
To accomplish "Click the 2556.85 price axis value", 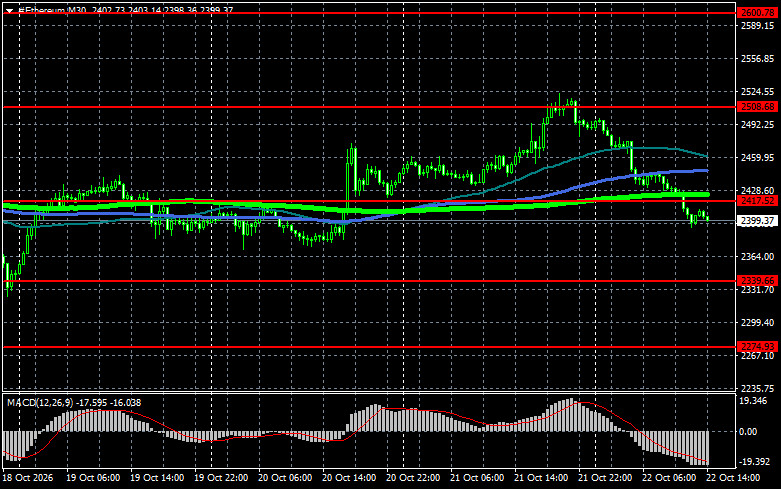I will tap(758, 59).
